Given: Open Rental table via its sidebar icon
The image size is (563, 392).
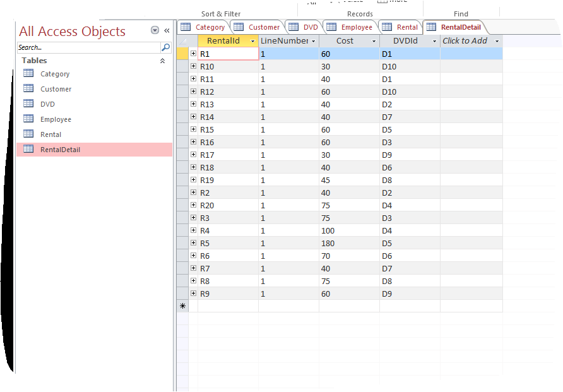Looking at the screenshot, I should click(28, 134).
